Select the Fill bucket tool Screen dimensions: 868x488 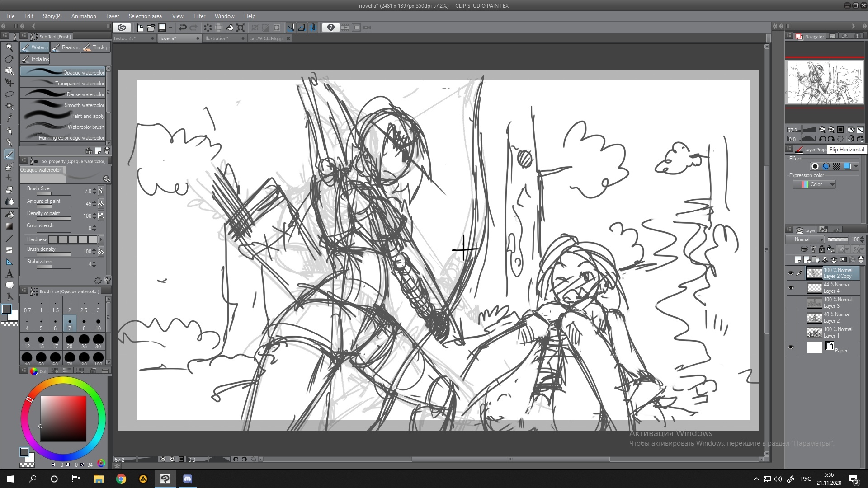tap(9, 215)
